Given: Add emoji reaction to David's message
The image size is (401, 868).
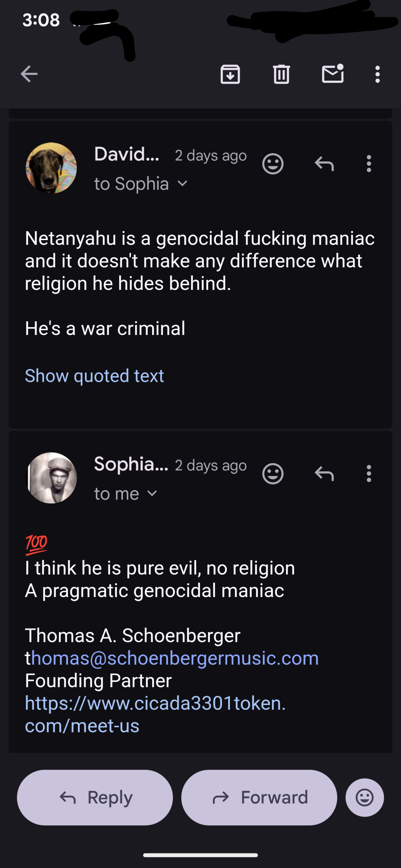Looking at the screenshot, I should (273, 164).
